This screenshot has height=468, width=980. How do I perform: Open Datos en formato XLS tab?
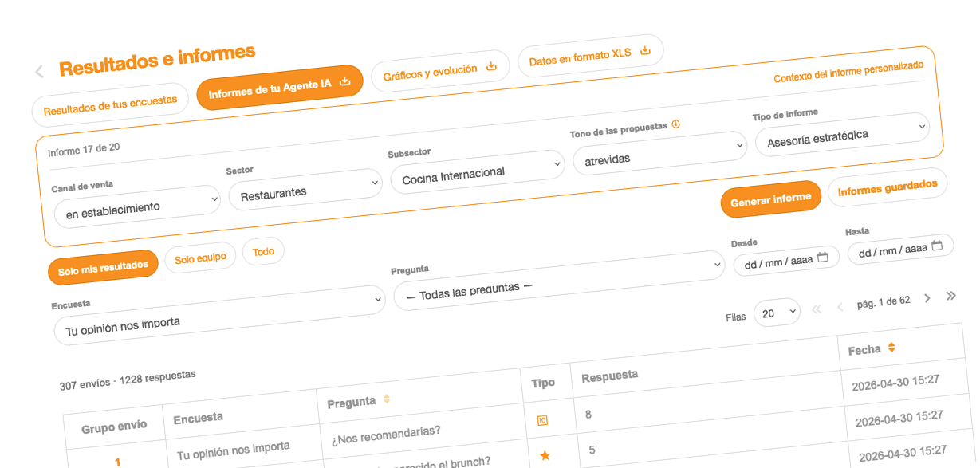tap(590, 56)
